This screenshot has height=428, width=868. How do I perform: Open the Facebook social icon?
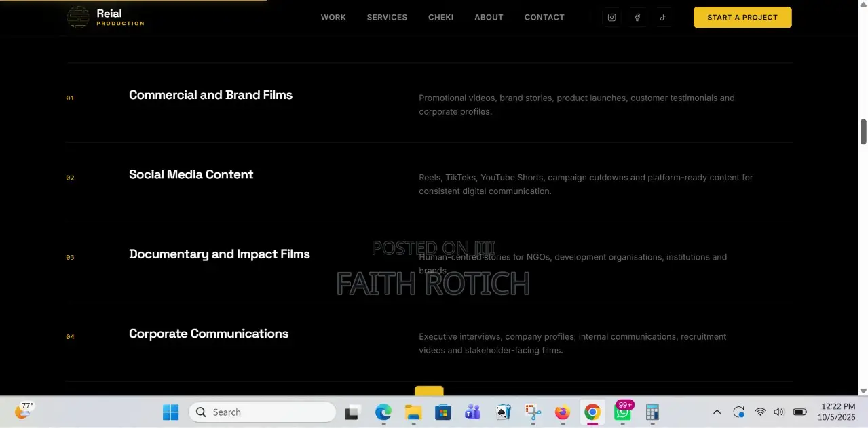(637, 18)
